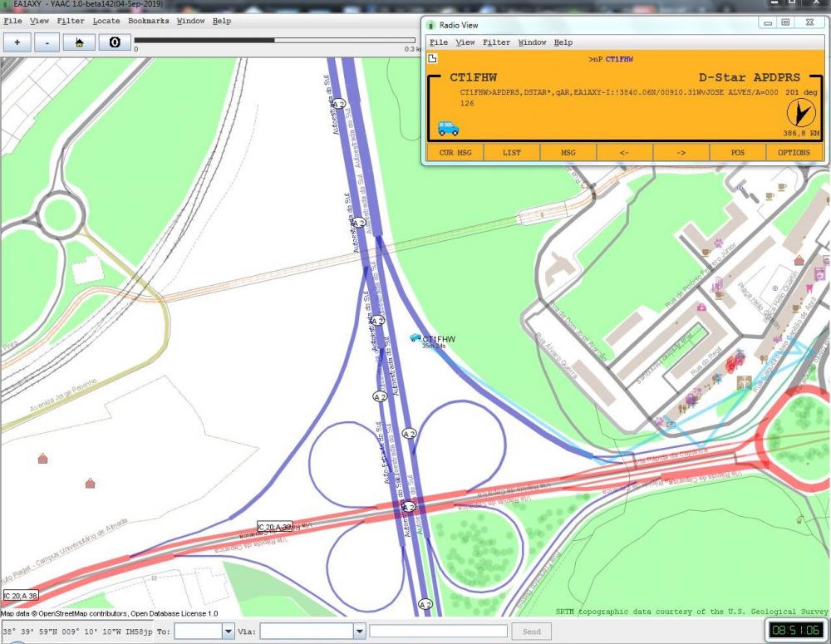Click the message text input field

[438, 632]
